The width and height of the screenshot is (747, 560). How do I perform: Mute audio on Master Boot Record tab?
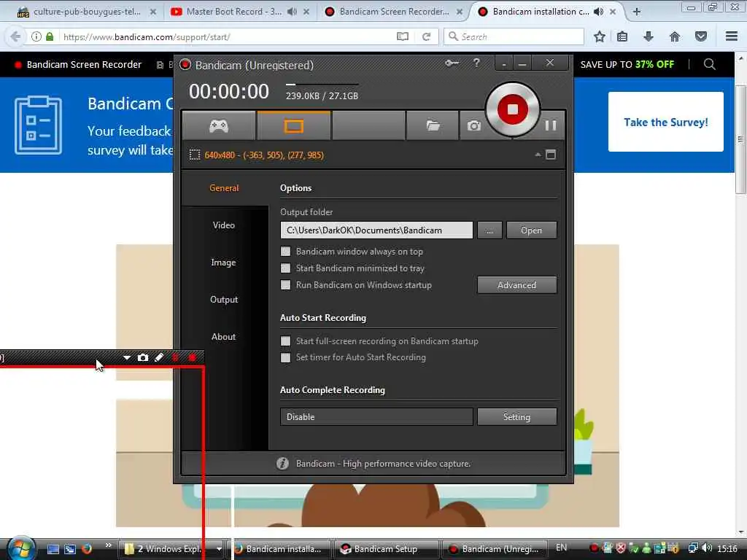pos(292,12)
